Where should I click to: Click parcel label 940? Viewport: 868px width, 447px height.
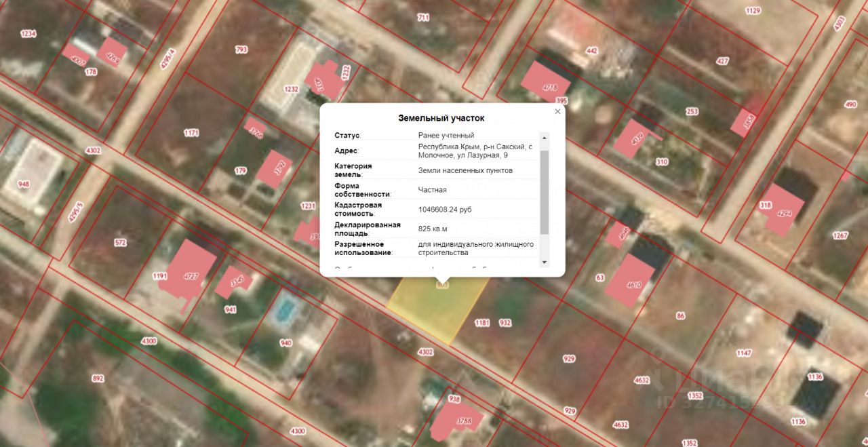click(285, 343)
